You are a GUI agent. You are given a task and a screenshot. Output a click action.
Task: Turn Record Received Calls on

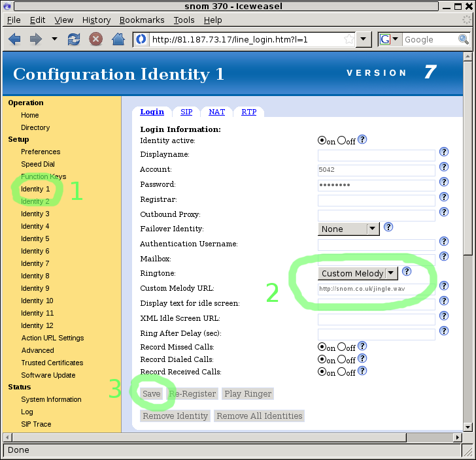coord(322,371)
